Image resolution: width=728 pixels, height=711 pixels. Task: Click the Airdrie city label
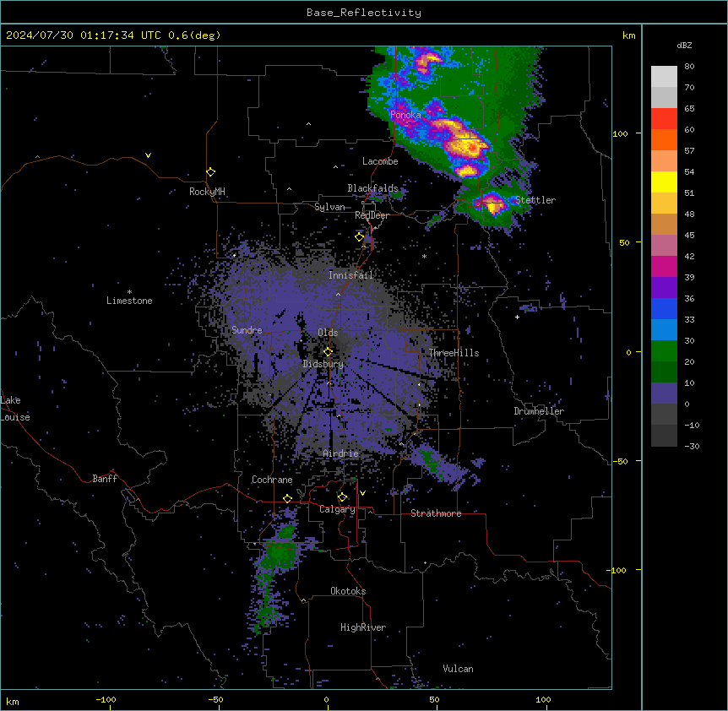pyautogui.click(x=341, y=453)
